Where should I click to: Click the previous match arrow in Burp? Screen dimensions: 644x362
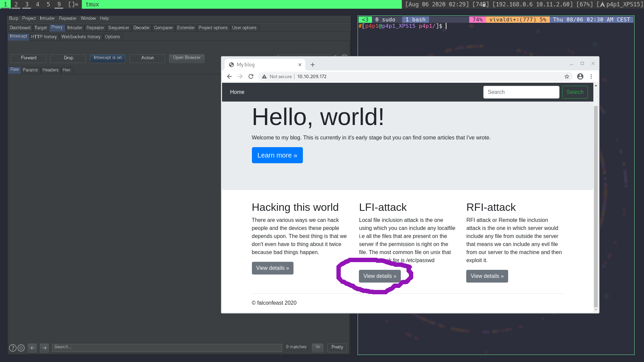33,348
